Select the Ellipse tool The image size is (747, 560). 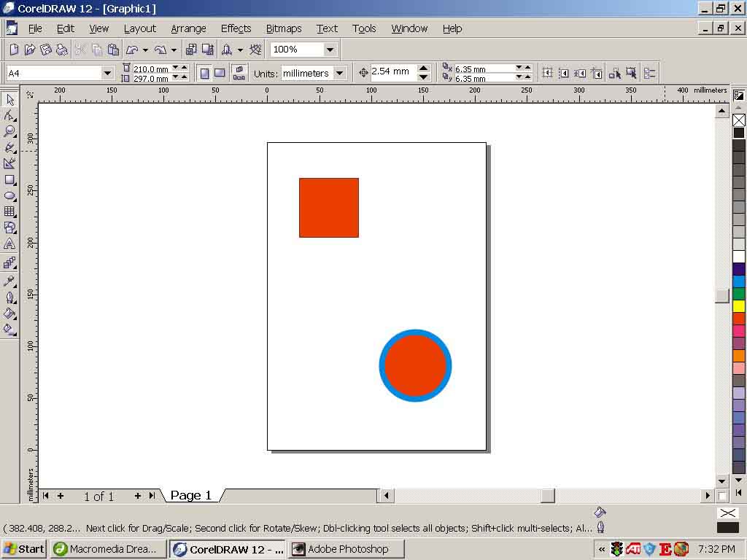9,195
